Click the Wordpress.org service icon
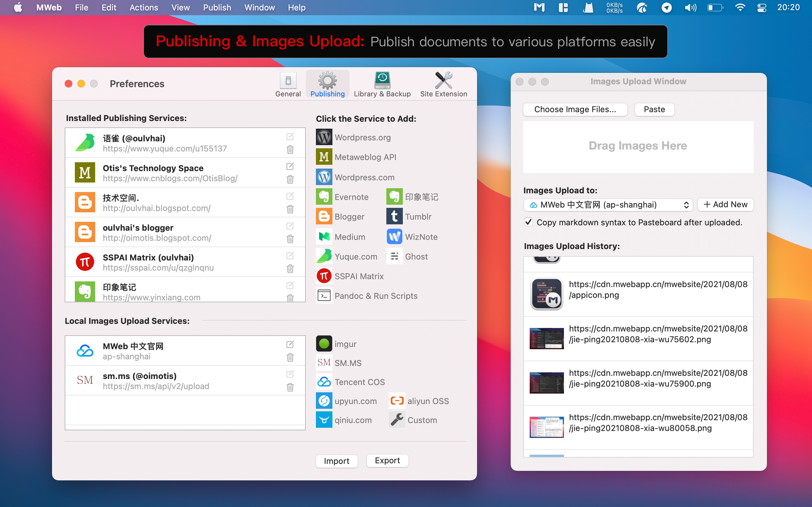The image size is (812, 507). (324, 137)
